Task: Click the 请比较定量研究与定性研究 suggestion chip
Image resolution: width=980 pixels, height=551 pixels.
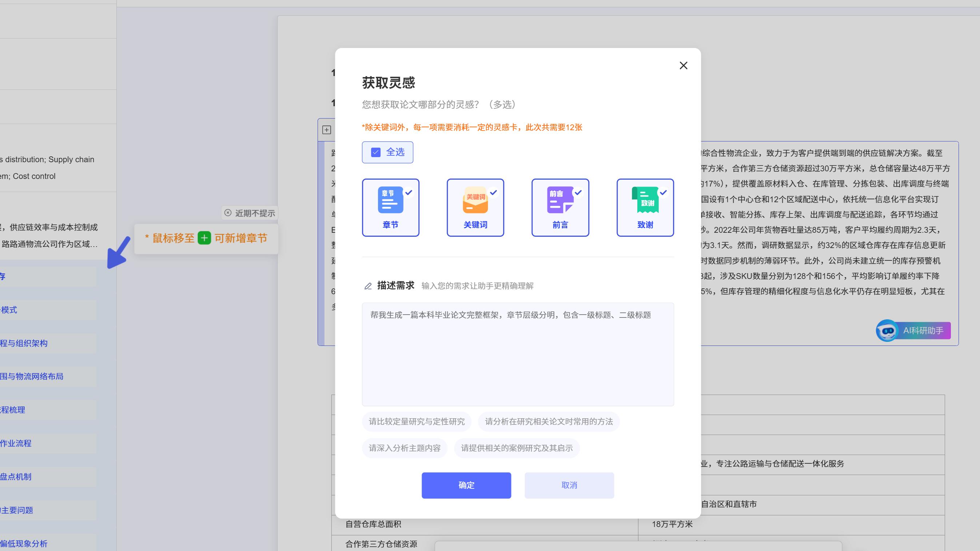Action: tap(416, 422)
